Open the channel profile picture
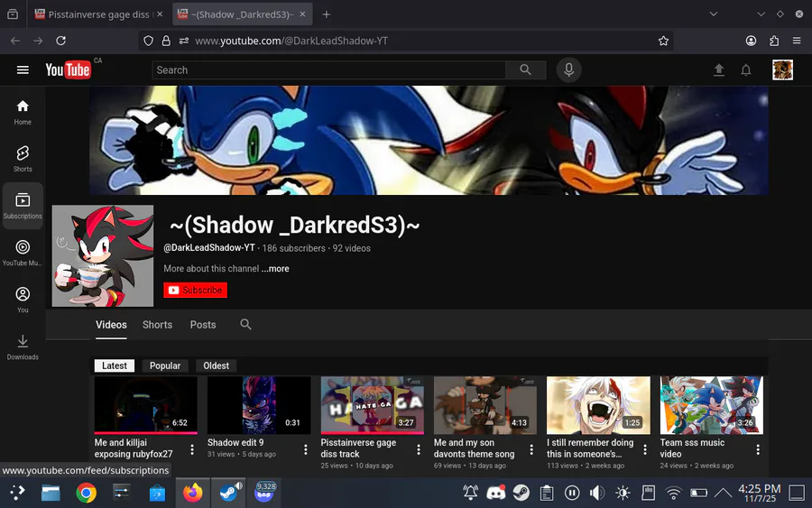This screenshot has width=812, height=508. [x=103, y=256]
